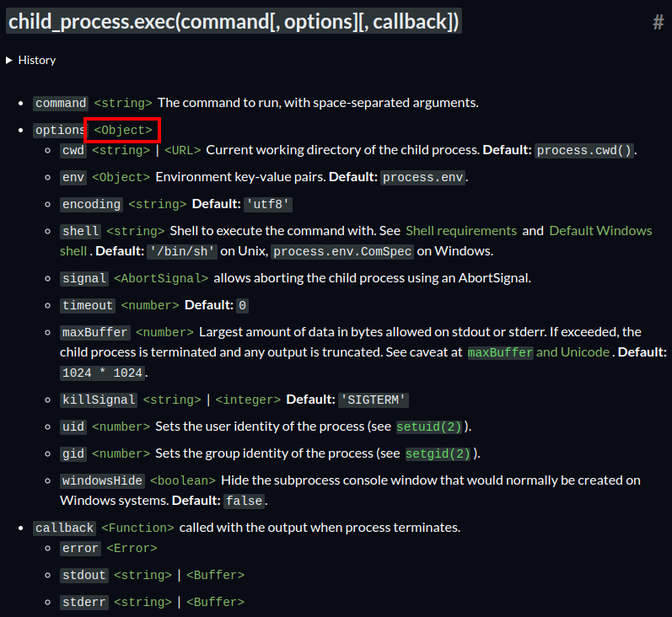Screen dimensions: 672x617
Task: Open the setgid(2) man page link
Action: [x=438, y=453]
